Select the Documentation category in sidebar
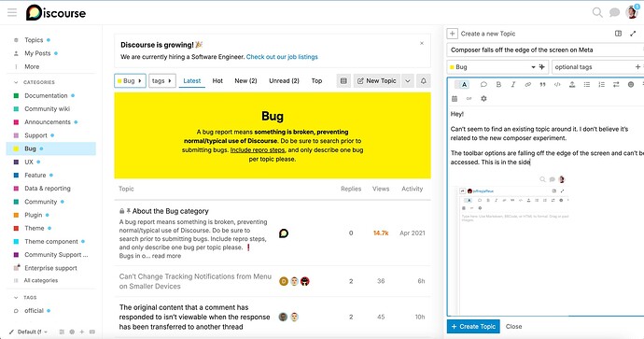The image size is (644, 339). pyautogui.click(x=46, y=96)
